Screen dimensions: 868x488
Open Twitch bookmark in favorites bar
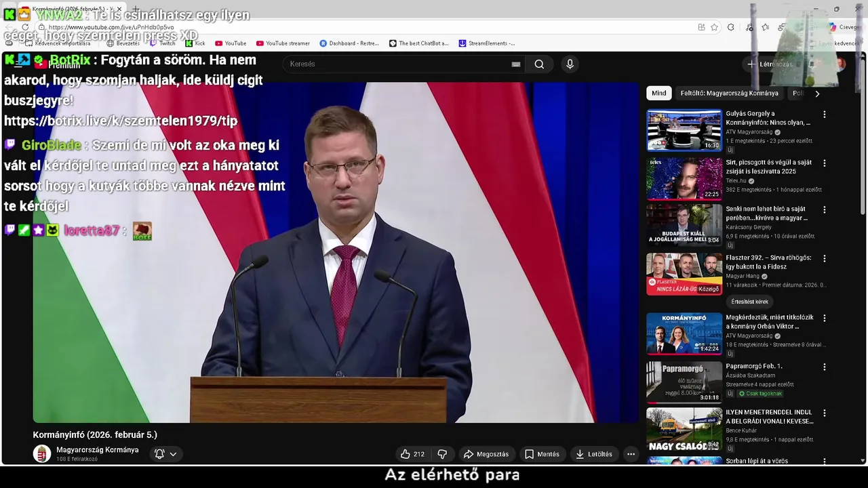click(162, 43)
